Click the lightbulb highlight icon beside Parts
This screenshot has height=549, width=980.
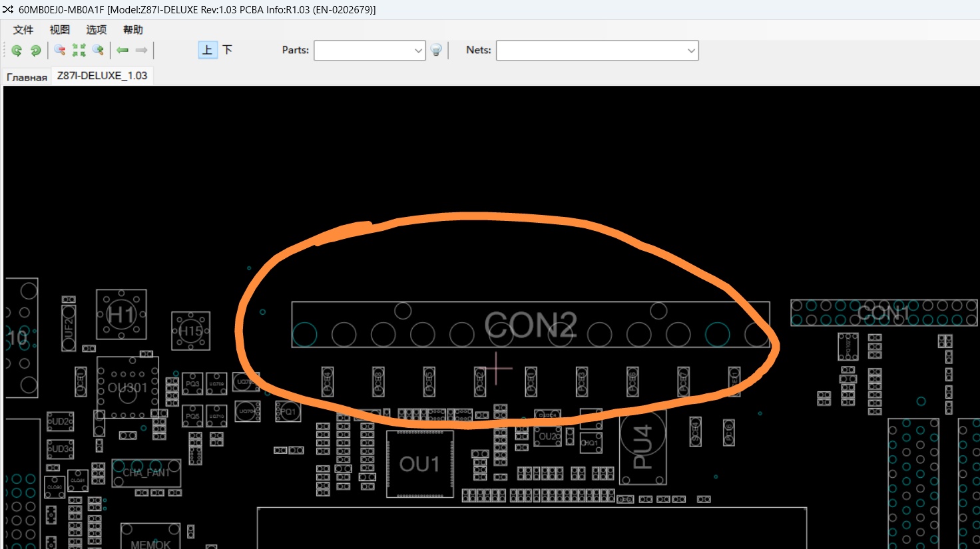436,51
